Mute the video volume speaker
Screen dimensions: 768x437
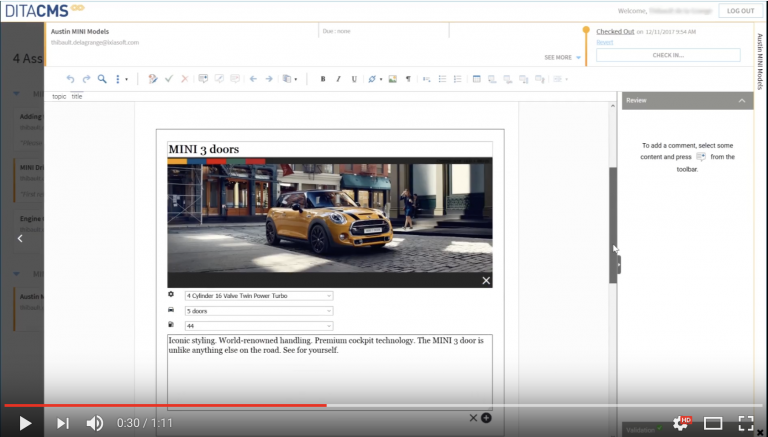pyautogui.click(x=95, y=423)
